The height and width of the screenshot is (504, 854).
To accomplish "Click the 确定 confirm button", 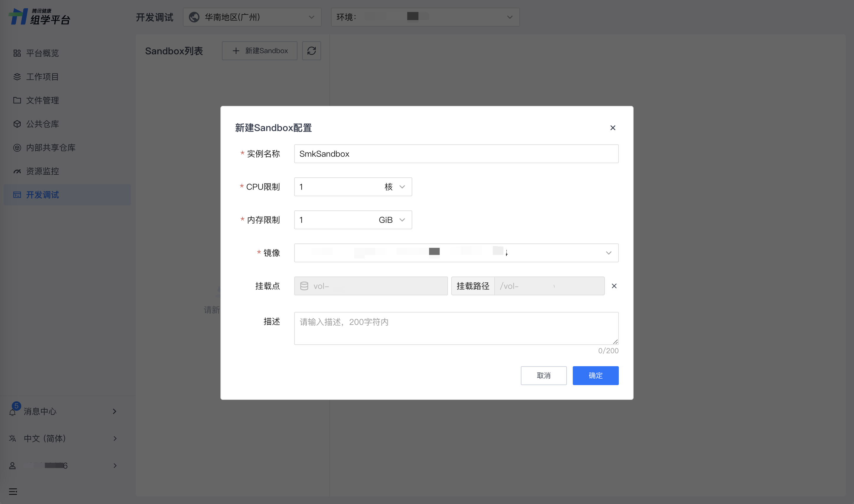I will [x=595, y=376].
